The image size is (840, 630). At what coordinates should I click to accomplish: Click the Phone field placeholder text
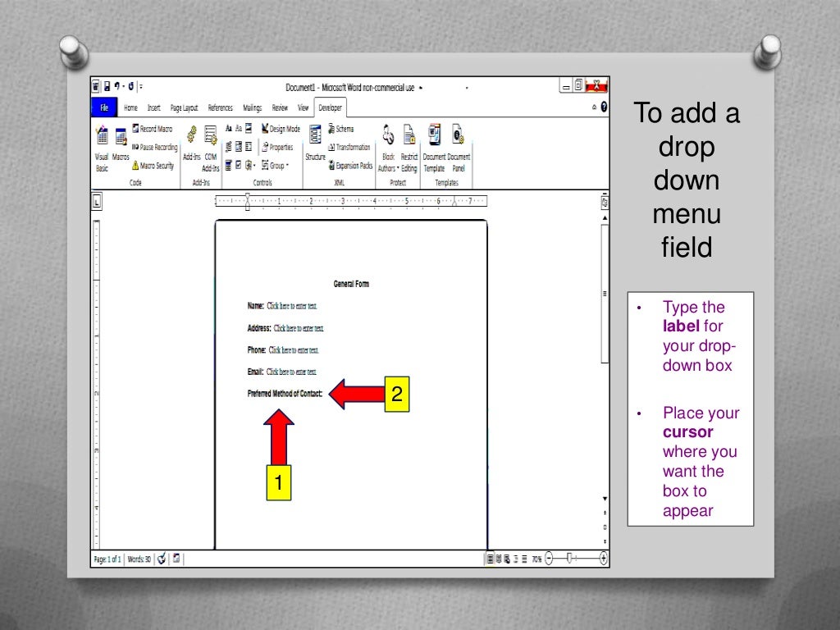(x=294, y=349)
